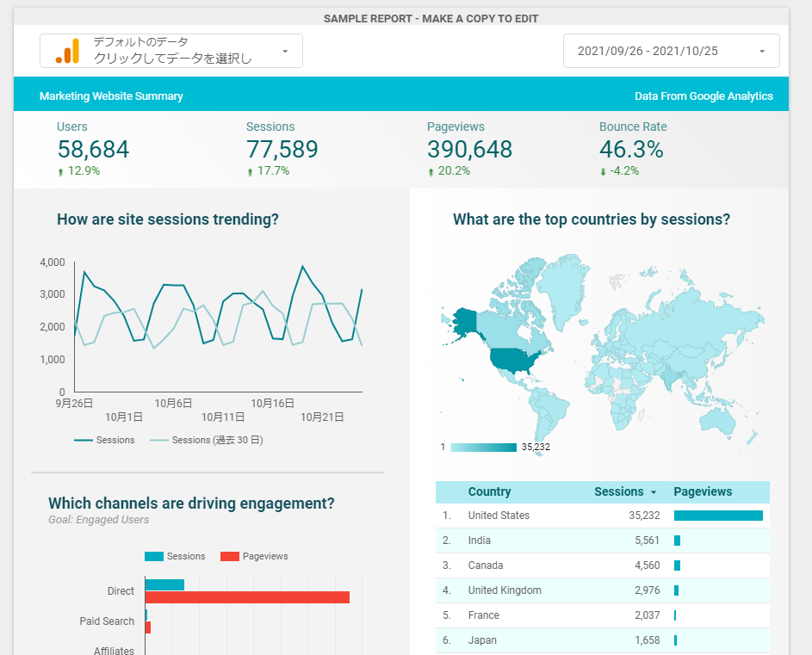Open the date range 2021/09/26 - 2021/10/25 picker
This screenshot has width=812, height=655.
tap(671, 51)
